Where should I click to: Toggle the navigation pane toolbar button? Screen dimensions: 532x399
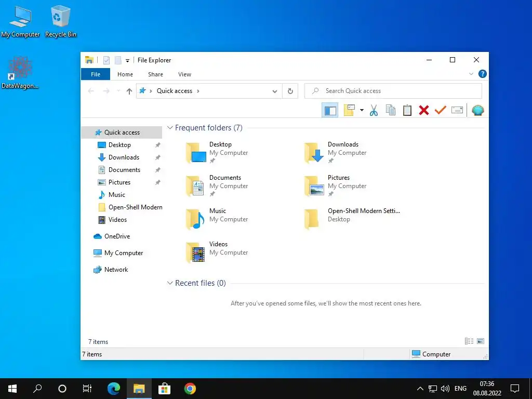coord(330,110)
